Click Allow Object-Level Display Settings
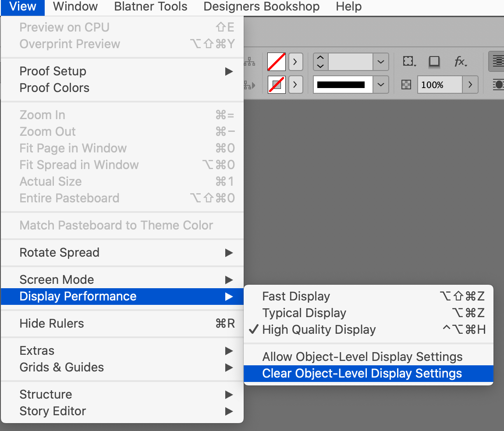The height and width of the screenshot is (431, 504). 362,357
